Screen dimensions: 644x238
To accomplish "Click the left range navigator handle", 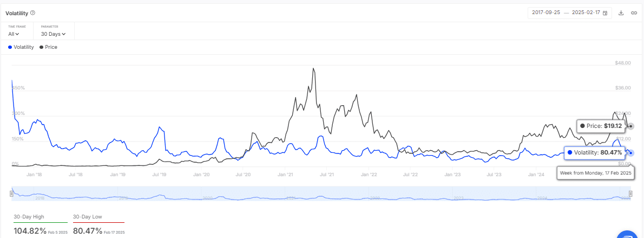I will pos(12,194).
